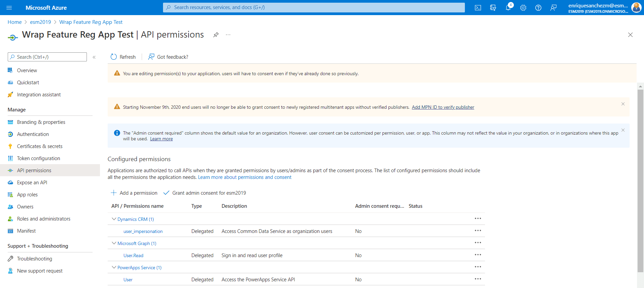Click the top bar feedback icon
The image size is (644, 288).
tap(553, 7)
